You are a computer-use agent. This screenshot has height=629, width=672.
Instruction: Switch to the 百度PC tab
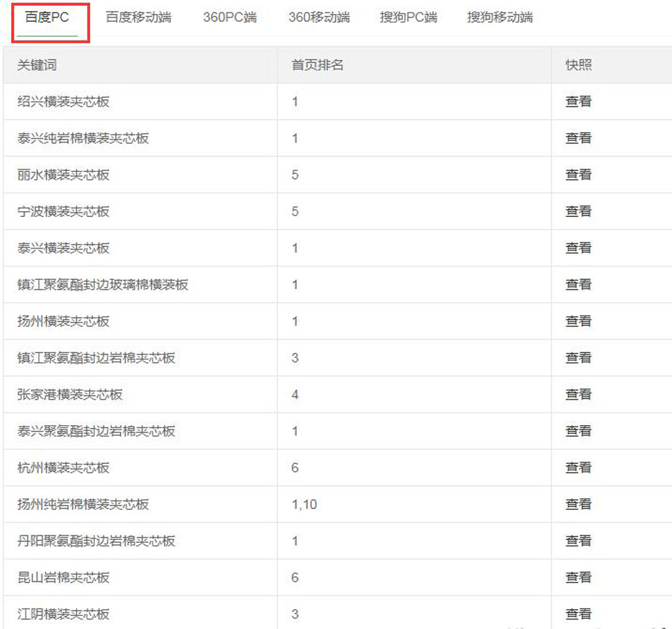[x=47, y=18]
